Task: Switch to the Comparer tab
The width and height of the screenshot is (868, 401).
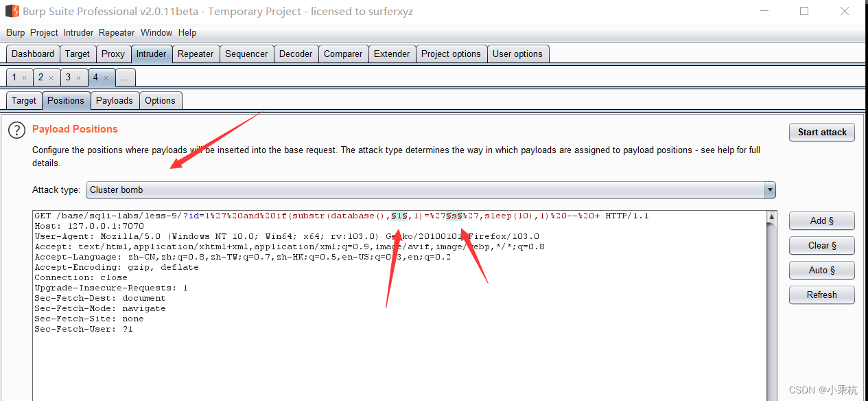Action: 343,54
